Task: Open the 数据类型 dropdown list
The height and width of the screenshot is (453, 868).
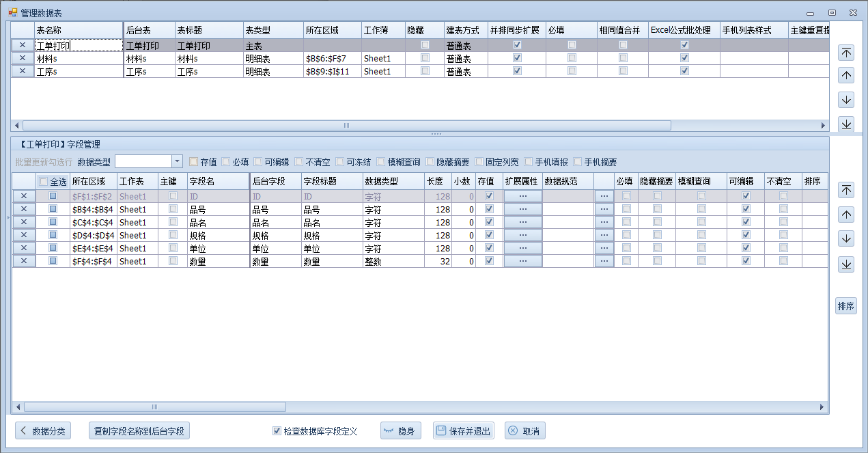Action: click(177, 162)
